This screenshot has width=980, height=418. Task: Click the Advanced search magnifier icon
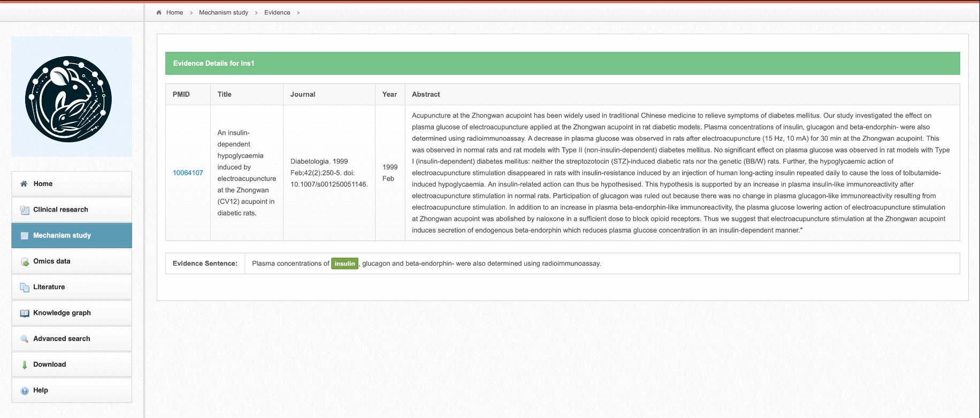click(x=25, y=339)
